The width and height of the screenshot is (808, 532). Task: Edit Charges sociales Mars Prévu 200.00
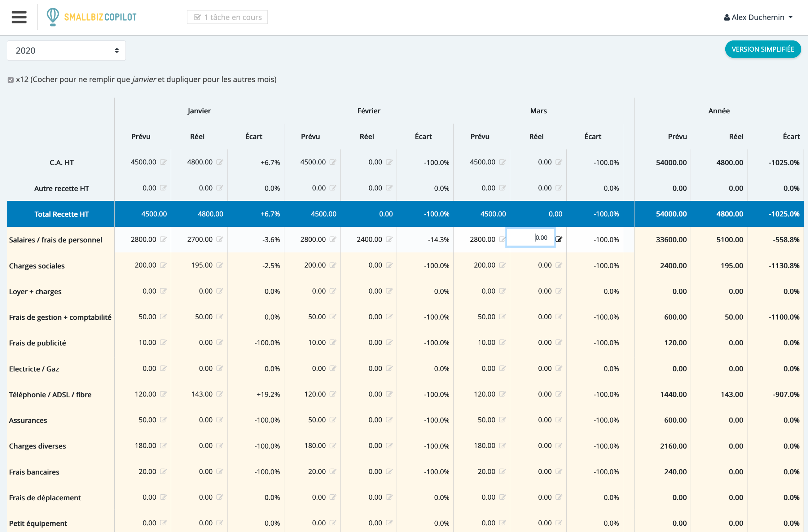(x=503, y=265)
